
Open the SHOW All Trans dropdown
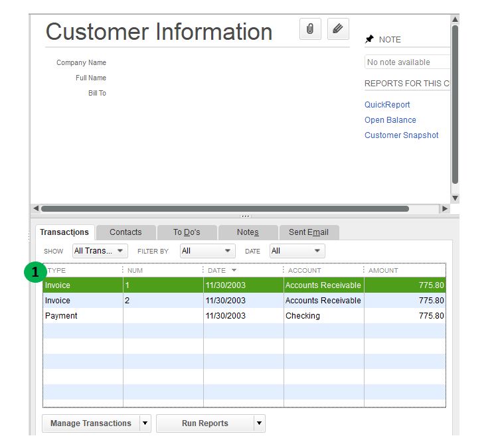point(100,251)
